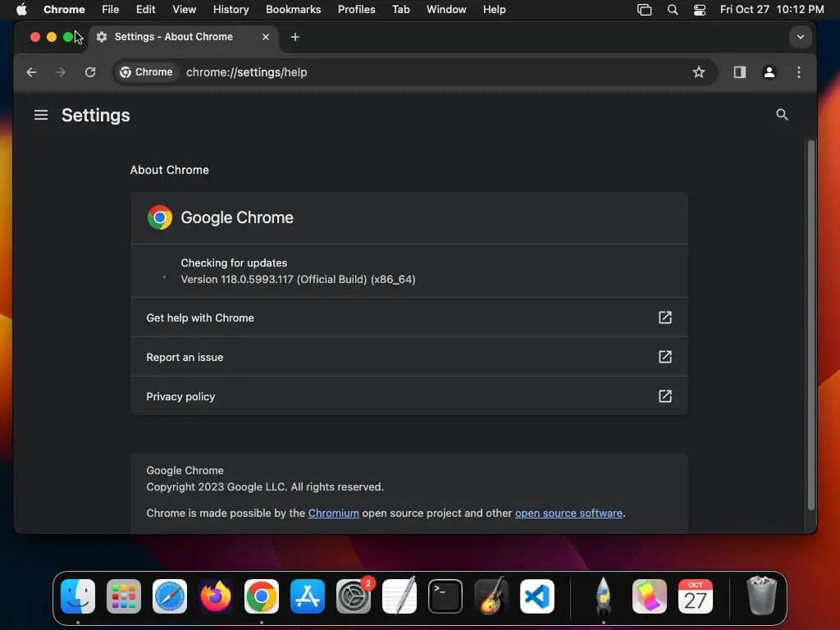Click the Spotlight search icon in menu bar
The height and width of the screenshot is (630, 840).
pos(673,10)
